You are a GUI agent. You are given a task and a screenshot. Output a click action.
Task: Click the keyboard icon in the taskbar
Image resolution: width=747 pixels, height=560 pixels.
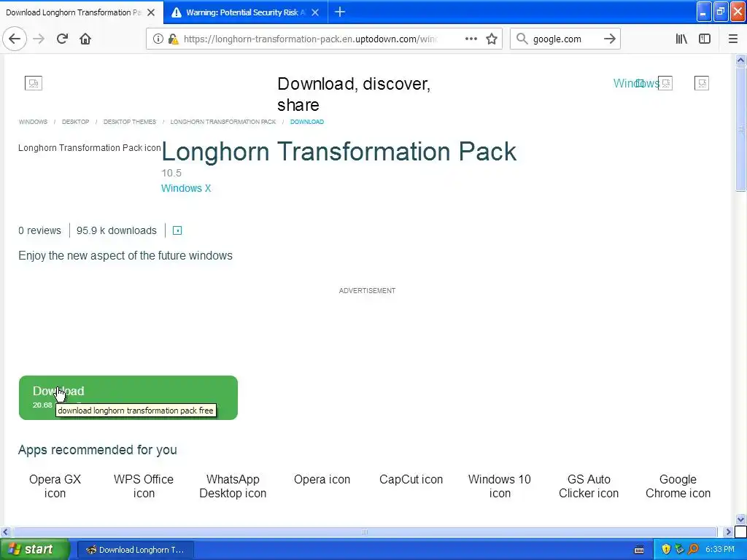coord(639,550)
